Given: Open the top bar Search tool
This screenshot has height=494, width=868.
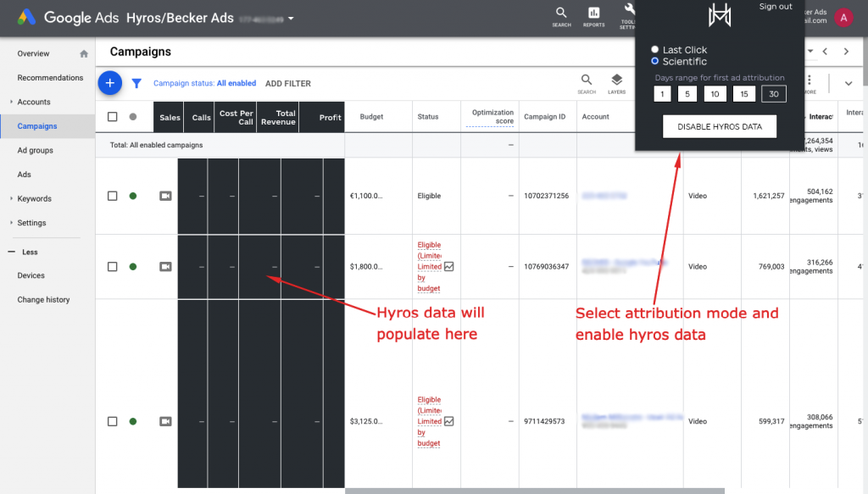Looking at the screenshot, I should (x=561, y=17).
